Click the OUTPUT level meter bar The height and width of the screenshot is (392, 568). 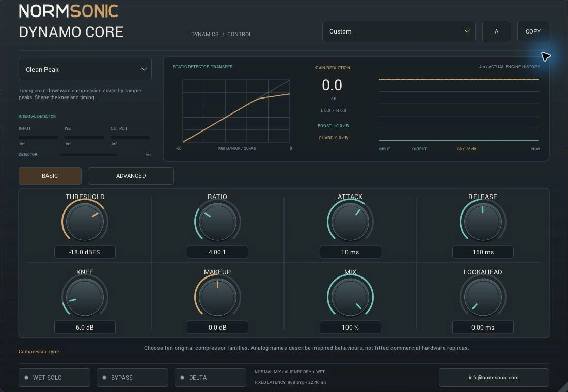[x=130, y=137]
